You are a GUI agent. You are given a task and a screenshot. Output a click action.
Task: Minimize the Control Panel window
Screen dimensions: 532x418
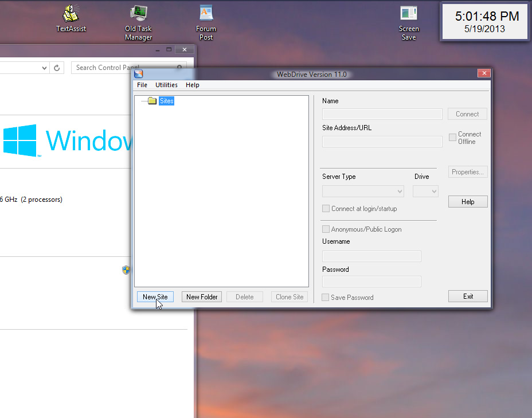pyautogui.click(x=158, y=50)
